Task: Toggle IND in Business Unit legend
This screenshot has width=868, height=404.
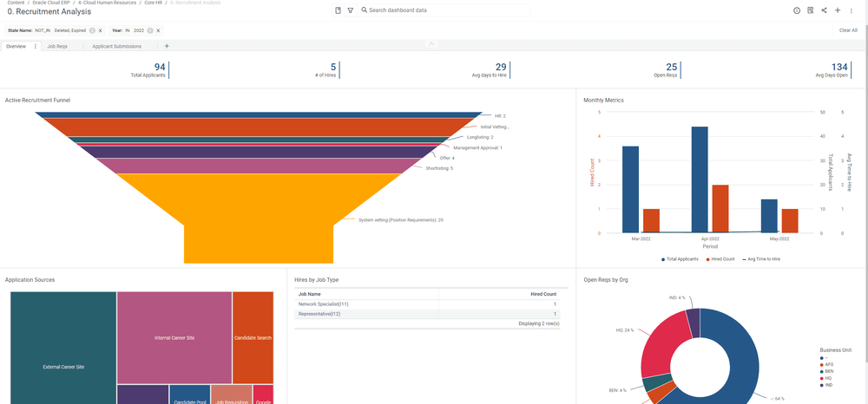Action: pyautogui.click(x=826, y=385)
